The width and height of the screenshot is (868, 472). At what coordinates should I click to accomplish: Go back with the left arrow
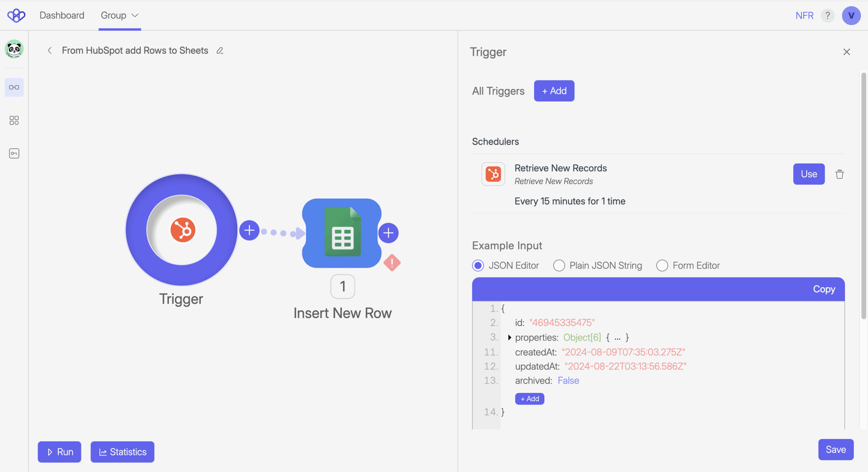pos(50,50)
